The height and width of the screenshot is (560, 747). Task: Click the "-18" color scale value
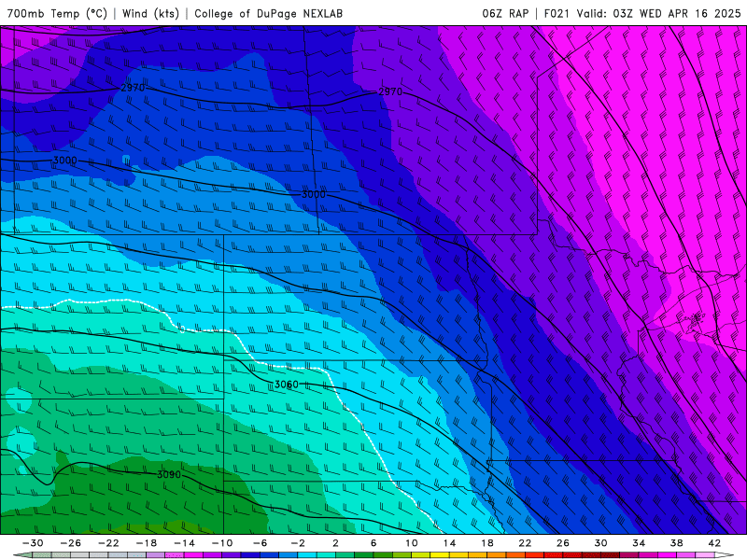coord(147,543)
